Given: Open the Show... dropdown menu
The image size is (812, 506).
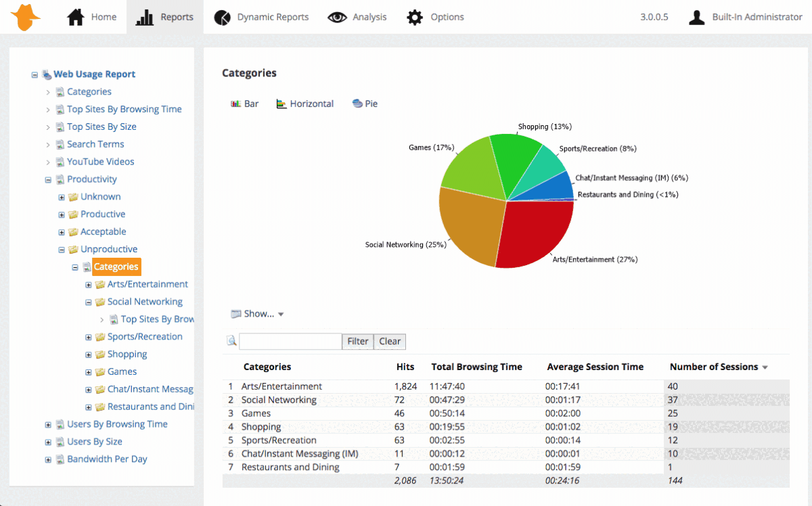Looking at the screenshot, I should [258, 314].
